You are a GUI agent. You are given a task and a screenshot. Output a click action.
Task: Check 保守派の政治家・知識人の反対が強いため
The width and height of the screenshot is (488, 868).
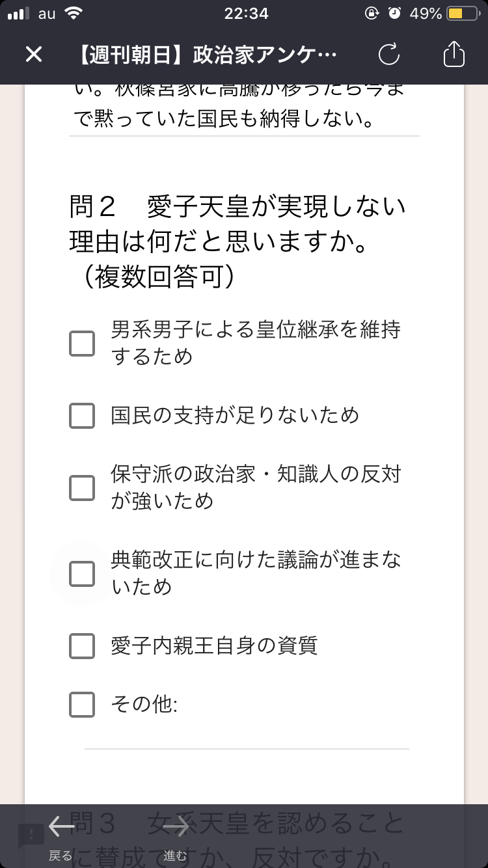coord(81,488)
